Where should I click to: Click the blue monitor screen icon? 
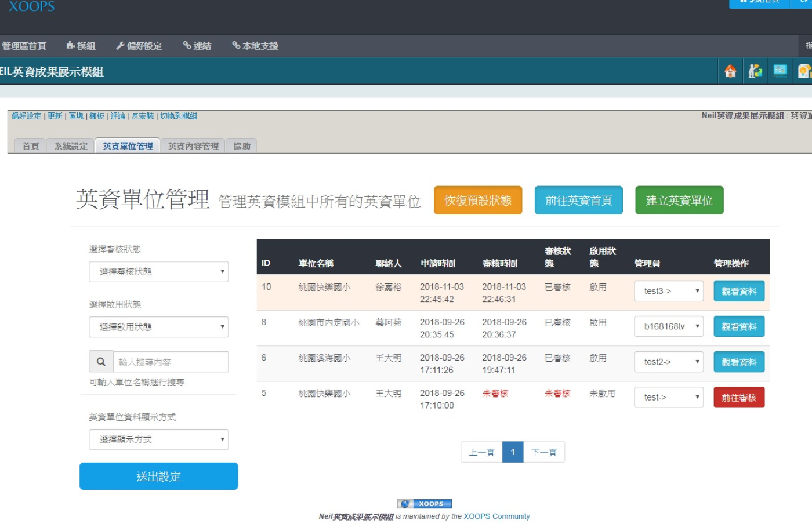pyautogui.click(x=780, y=71)
